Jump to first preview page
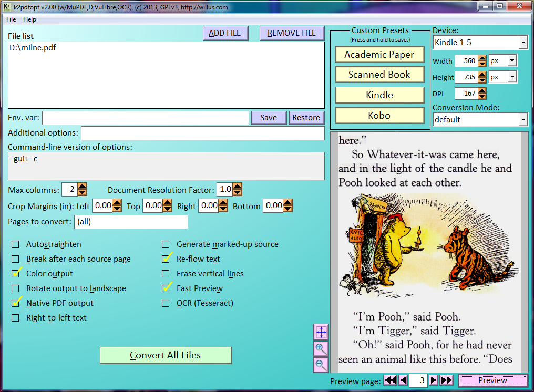534x392 pixels. (391, 380)
